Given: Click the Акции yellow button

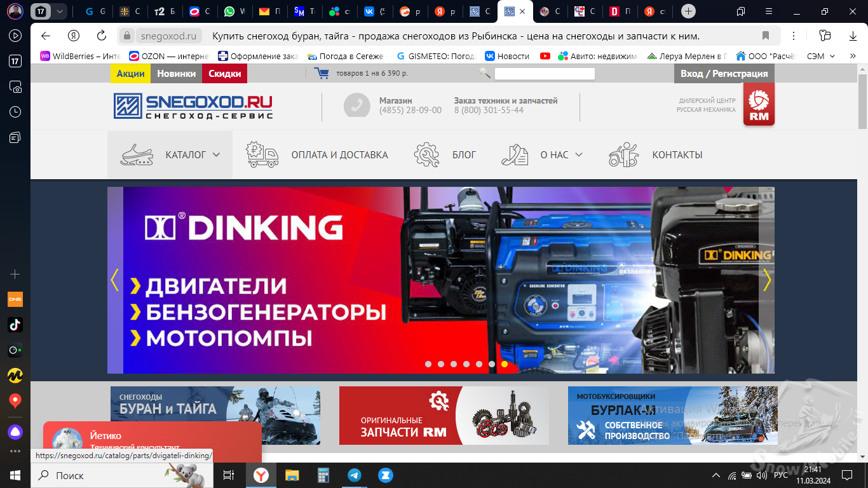Looking at the screenshot, I should [130, 74].
